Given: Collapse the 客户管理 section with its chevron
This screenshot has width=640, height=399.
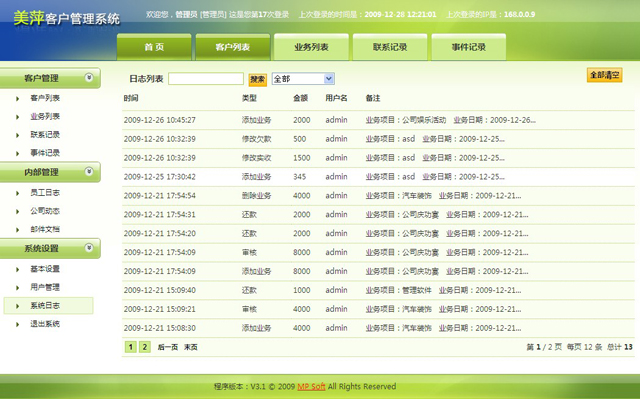Looking at the screenshot, I should click(x=89, y=78).
